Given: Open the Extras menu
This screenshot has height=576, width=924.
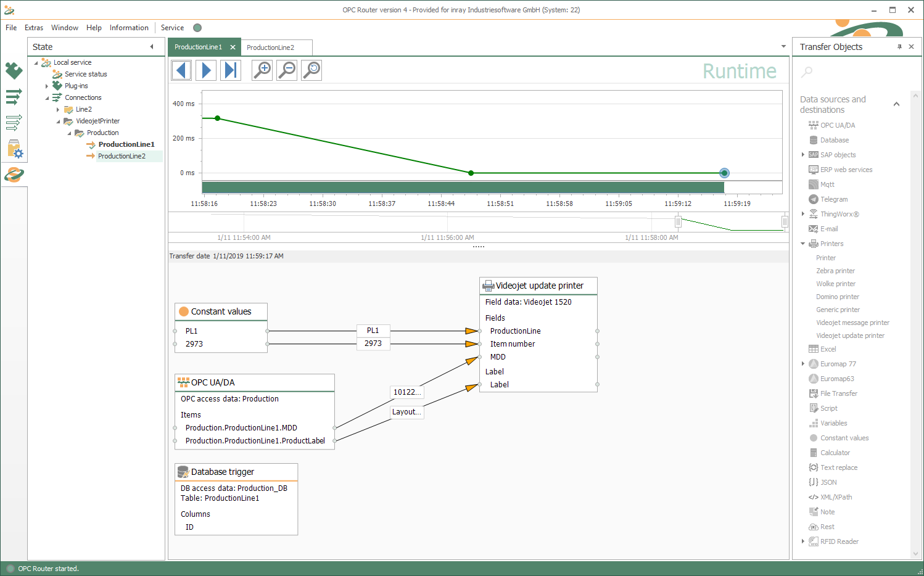Looking at the screenshot, I should [x=34, y=28].
